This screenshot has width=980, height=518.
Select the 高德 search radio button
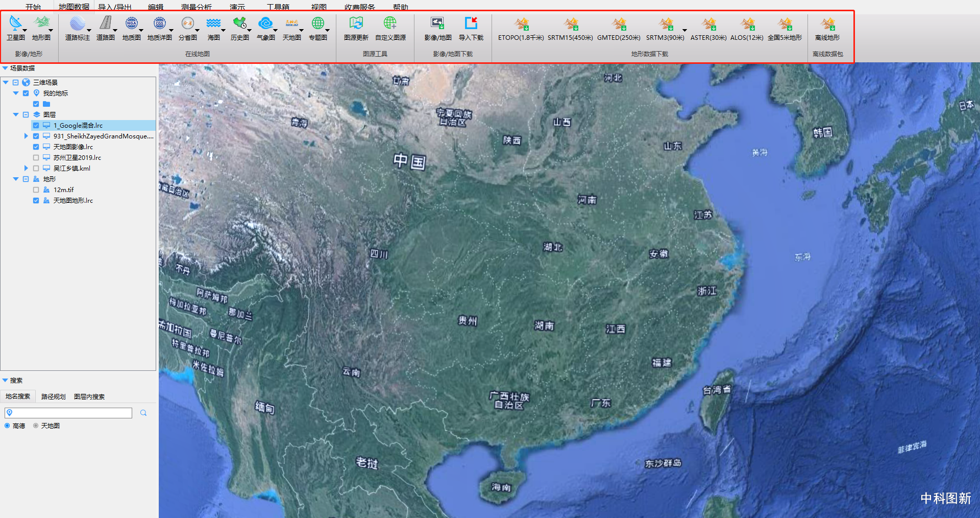click(7, 426)
